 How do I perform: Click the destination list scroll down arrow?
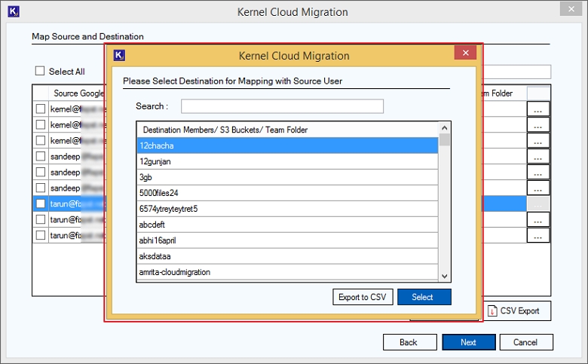pos(444,277)
